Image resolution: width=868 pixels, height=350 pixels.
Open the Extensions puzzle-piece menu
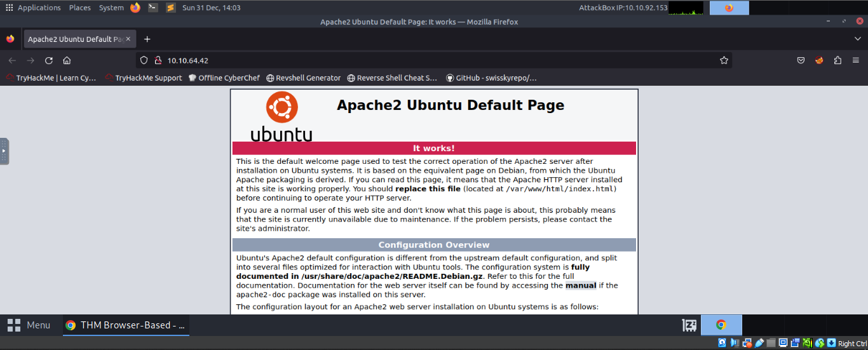[x=837, y=60]
